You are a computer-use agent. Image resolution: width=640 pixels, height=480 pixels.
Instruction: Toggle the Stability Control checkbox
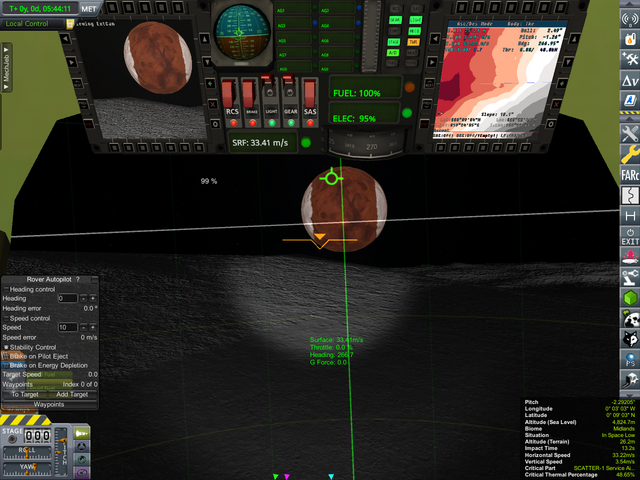click(6, 347)
